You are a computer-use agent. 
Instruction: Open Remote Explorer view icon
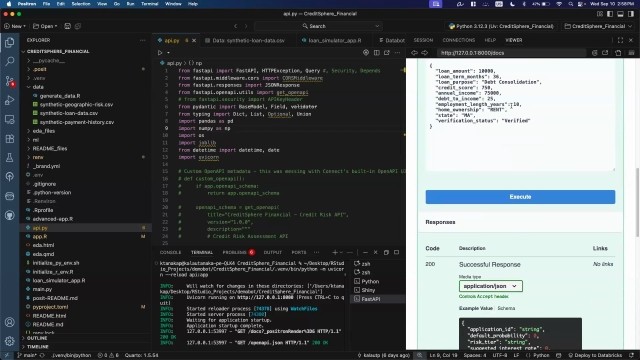[x=9, y=119]
